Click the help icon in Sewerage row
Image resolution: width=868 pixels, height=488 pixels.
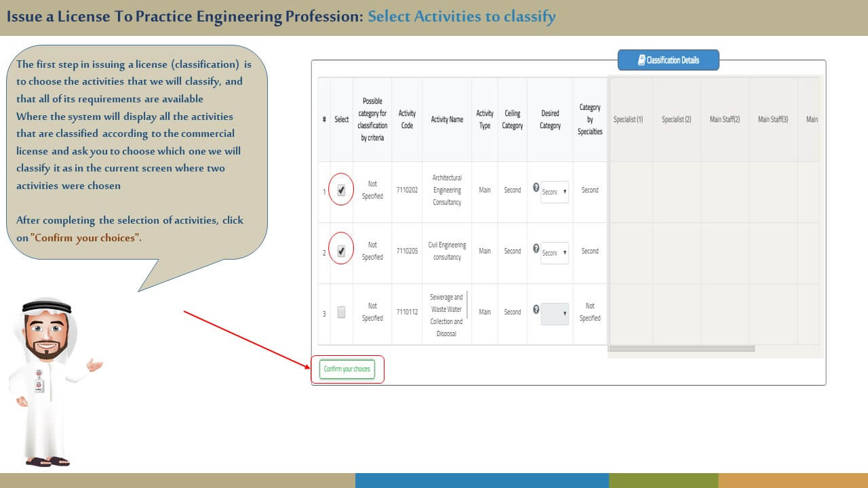click(536, 310)
